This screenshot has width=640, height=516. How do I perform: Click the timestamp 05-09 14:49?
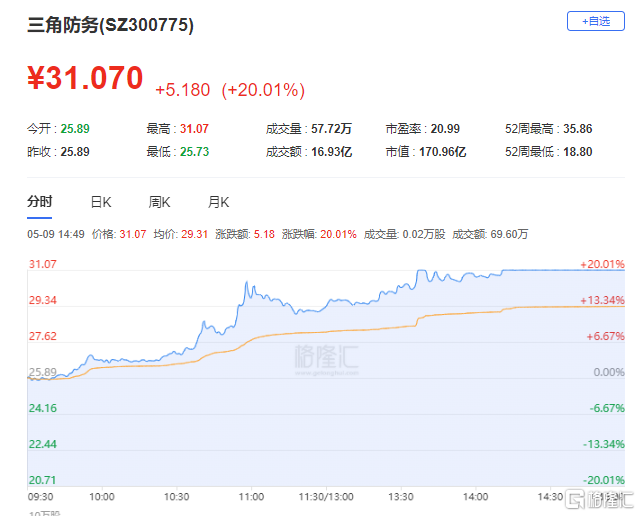(56, 234)
